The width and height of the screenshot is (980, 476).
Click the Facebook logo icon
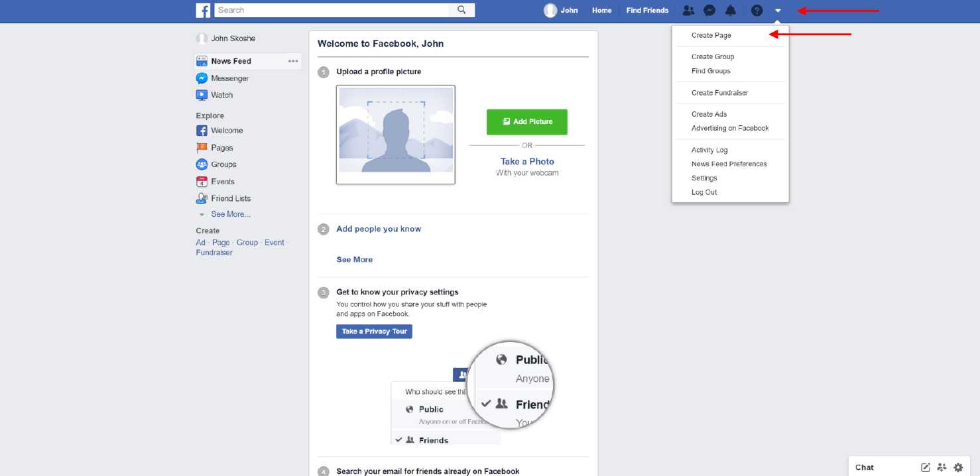(203, 11)
